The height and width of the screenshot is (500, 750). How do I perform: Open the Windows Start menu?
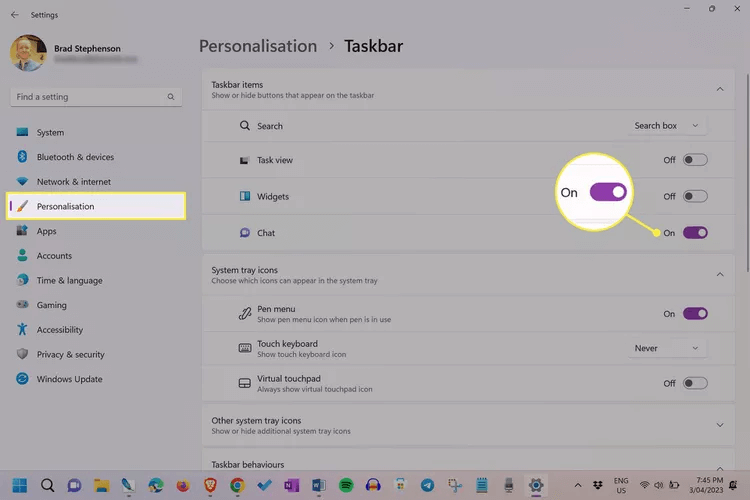point(20,486)
